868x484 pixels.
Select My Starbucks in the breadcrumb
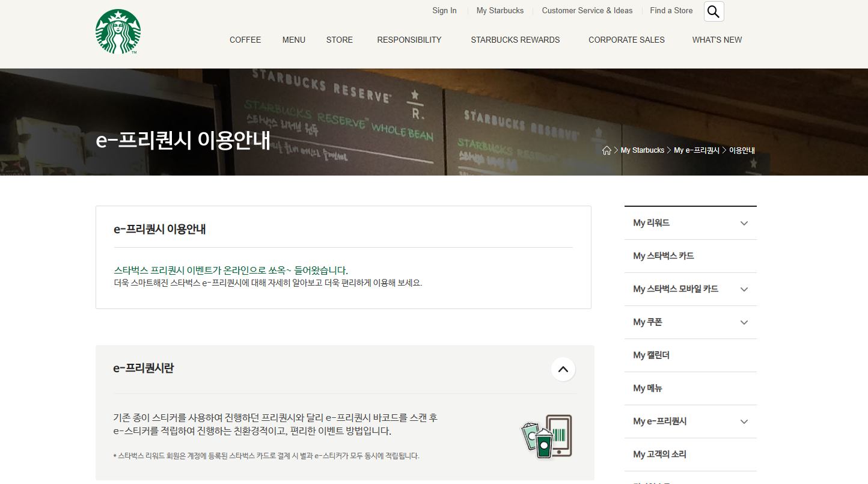[x=643, y=150]
